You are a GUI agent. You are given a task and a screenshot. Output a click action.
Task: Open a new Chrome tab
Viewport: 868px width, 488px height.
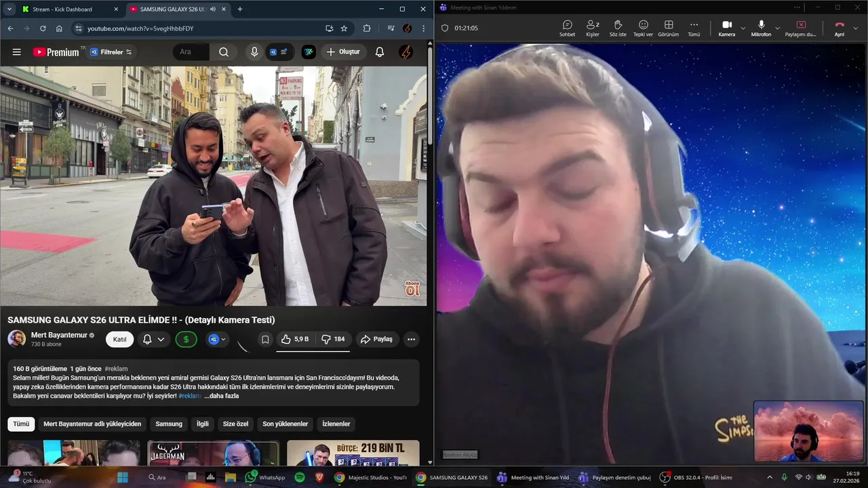239,9
